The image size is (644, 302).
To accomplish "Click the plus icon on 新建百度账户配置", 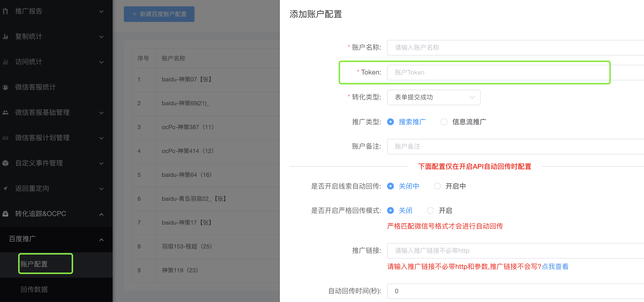I will click(x=134, y=14).
